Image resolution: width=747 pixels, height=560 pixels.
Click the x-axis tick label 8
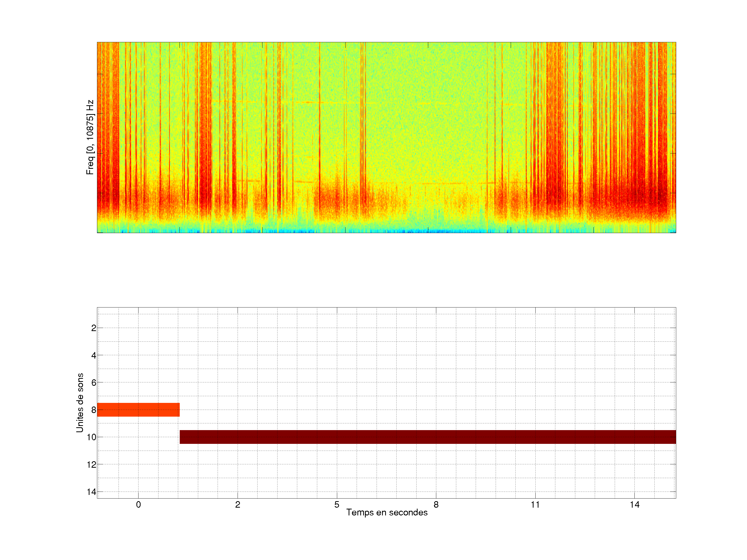(436, 505)
